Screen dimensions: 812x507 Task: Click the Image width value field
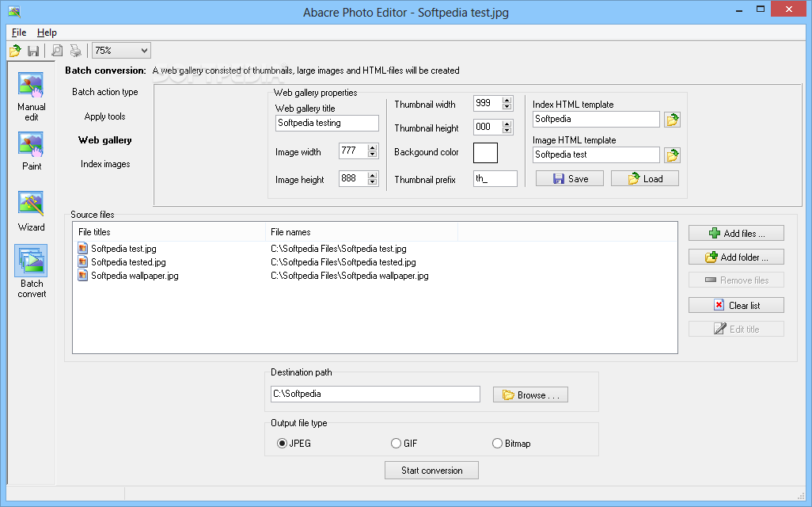353,151
